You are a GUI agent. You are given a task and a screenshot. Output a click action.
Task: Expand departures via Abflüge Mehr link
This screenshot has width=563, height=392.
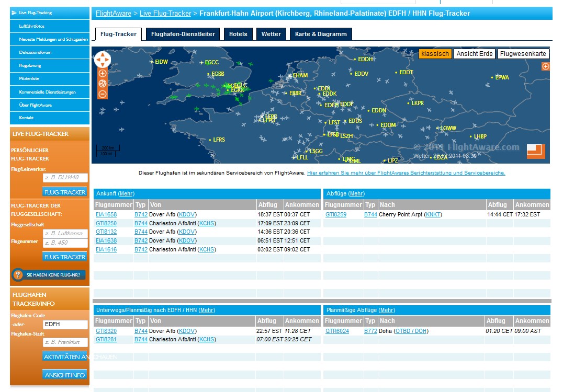click(356, 194)
